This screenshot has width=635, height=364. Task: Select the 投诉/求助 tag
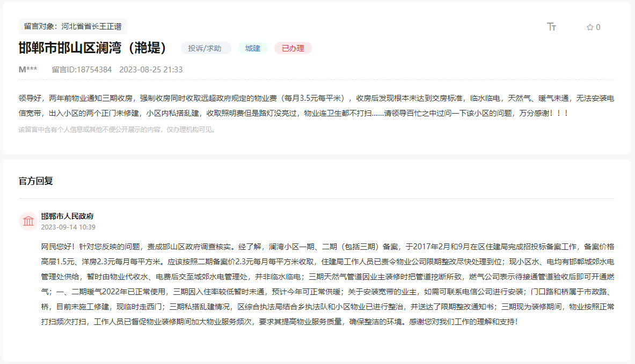coord(206,48)
